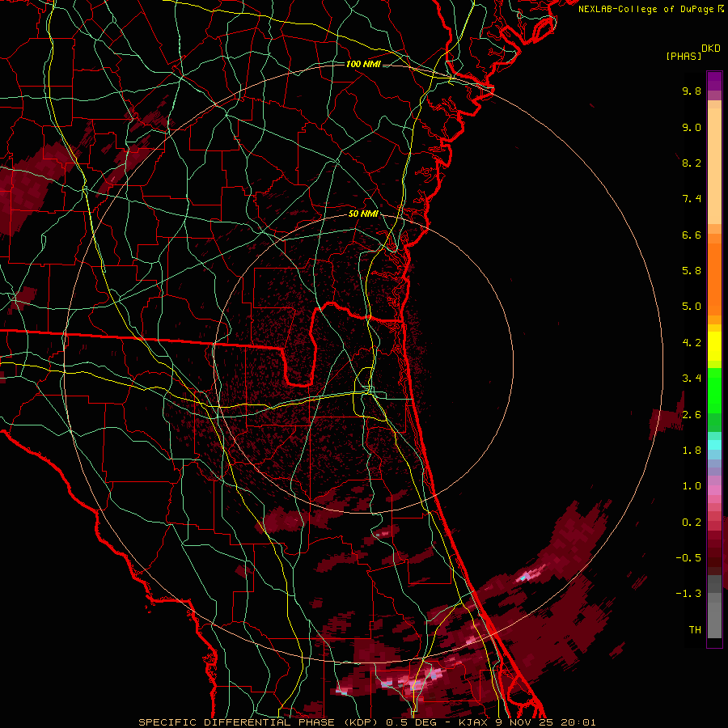Click the TH label on color scale
Screen dimensions: 728x728
695,630
